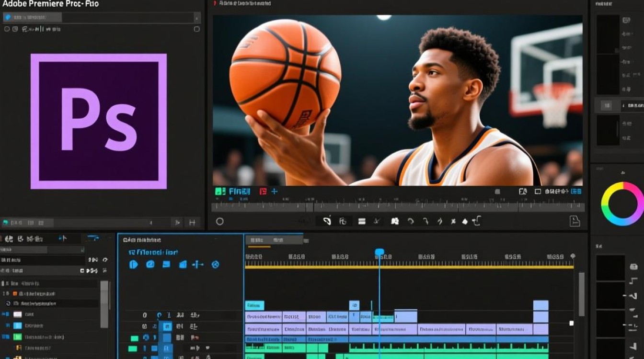Select the cyan clip on the top track
Image resolution: width=644 pixels, height=359 pixels.
(x=254, y=305)
